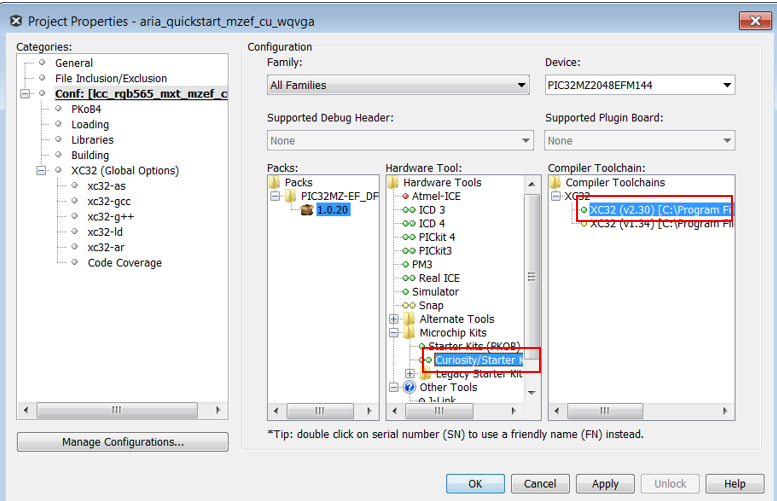Viewport: 777px width, 501px height.
Task: Open the Supported Debug Header dropdown
Action: click(400, 141)
